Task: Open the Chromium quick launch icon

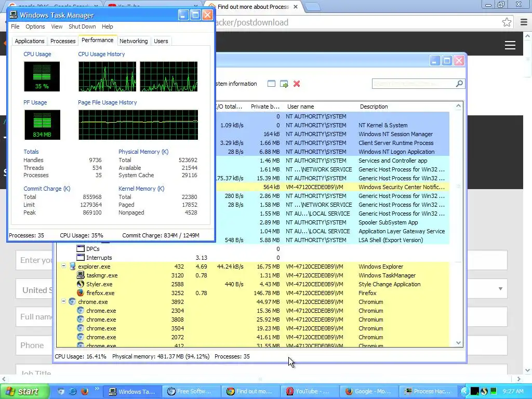Action: click(61, 391)
